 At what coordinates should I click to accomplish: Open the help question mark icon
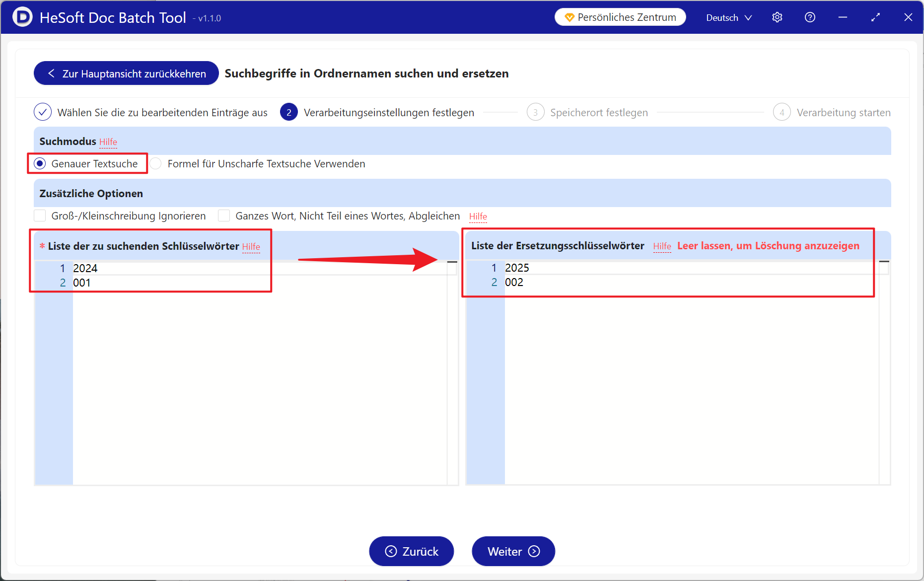click(x=810, y=17)
